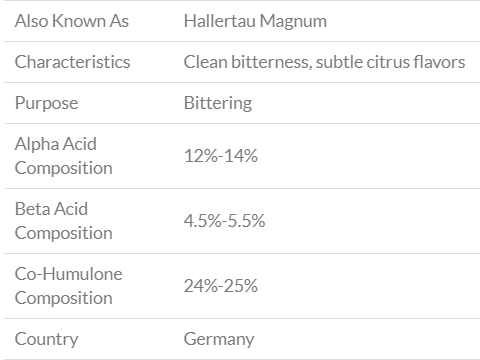This screenshot has height=360, width=480.
Task: Click the 'Alpha Acid Composition' label
Action: click(x=64, y=156)
